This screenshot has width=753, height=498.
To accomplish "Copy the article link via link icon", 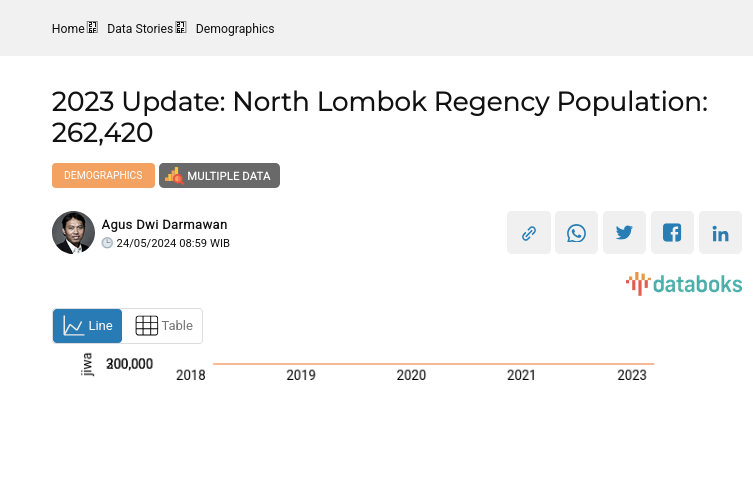I will click(x=528, y=233).
